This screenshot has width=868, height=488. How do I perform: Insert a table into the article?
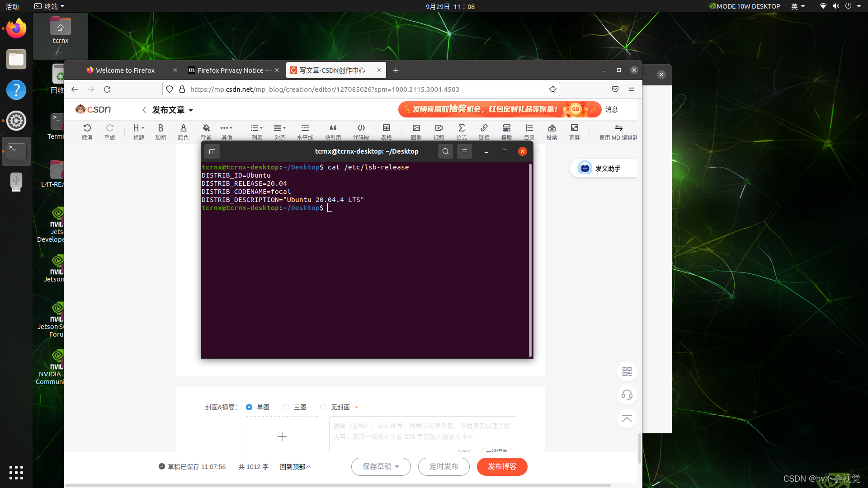(386, 131)
